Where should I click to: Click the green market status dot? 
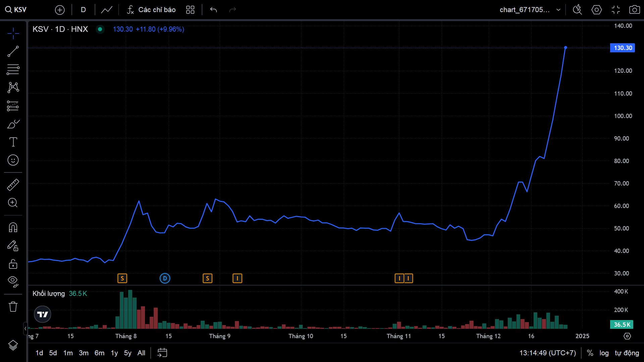coord(100,29)
